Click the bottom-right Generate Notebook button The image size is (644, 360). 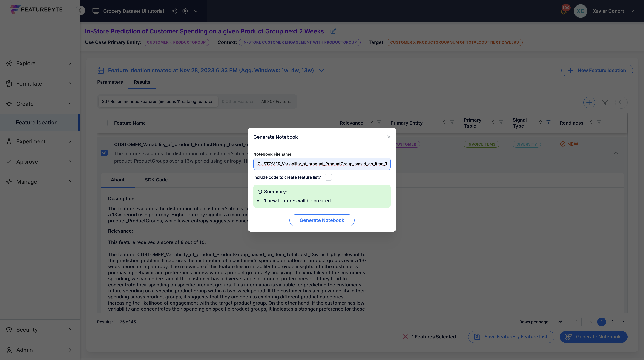click(x=594, y=337)
